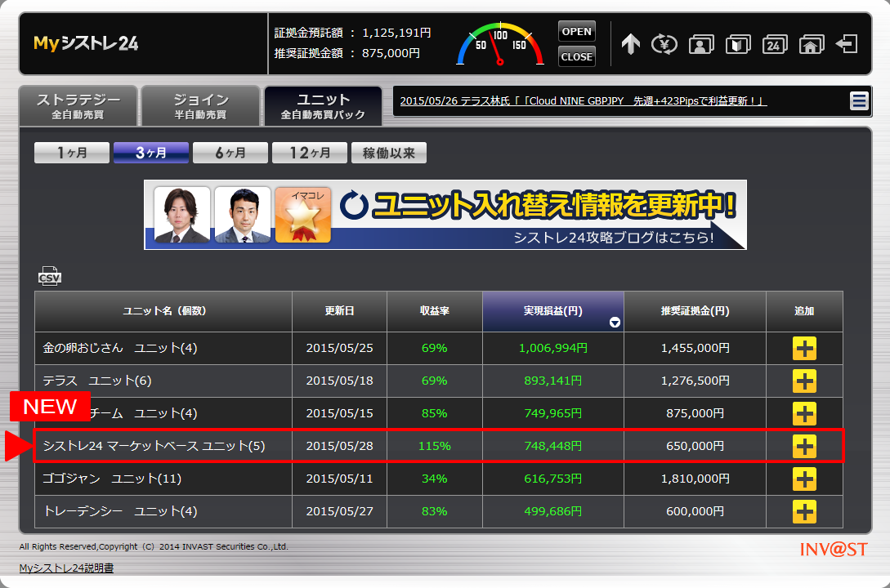Open the Myシストレ24説明書 link
This screenshot has height=588, width=890.
coord(66,568)
